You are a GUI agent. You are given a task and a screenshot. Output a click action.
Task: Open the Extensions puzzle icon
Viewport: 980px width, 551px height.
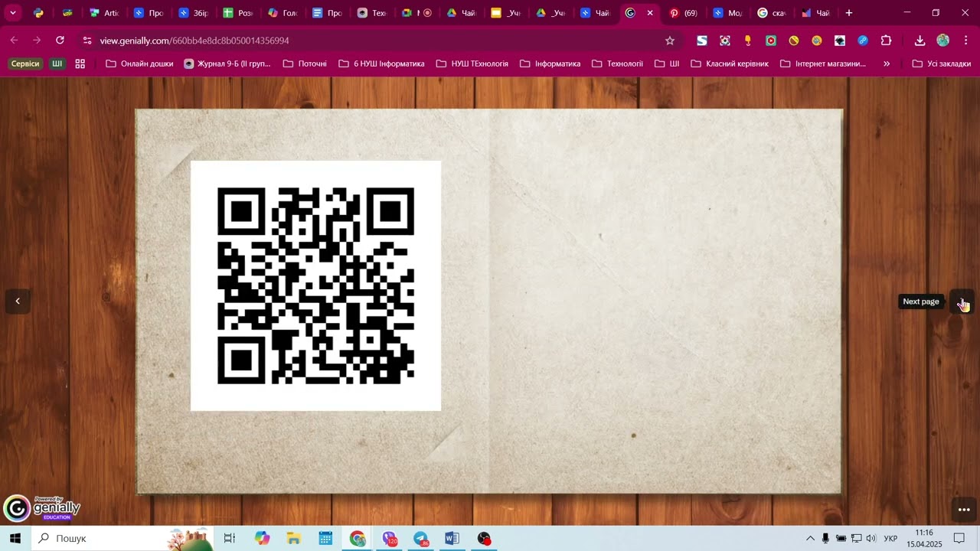[887, 41]
